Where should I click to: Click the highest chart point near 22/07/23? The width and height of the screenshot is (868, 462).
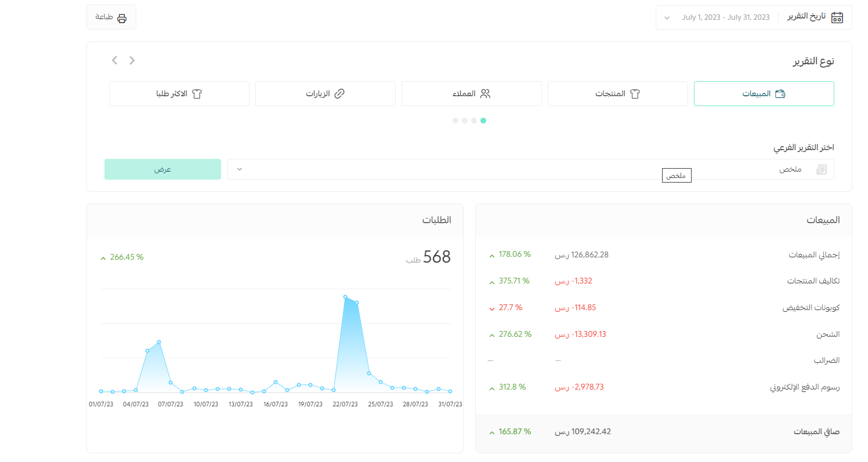coord(345,297)
